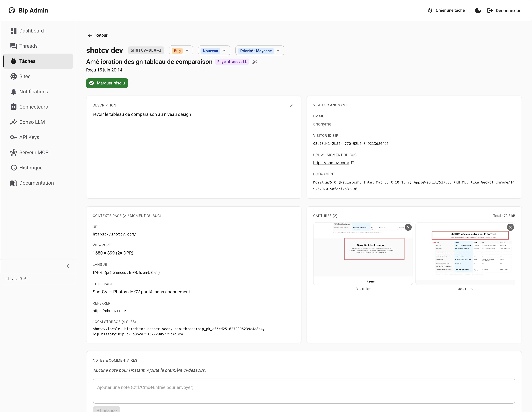Click the SHOTCV-DEV-1 task ID badge

[146, 50]
